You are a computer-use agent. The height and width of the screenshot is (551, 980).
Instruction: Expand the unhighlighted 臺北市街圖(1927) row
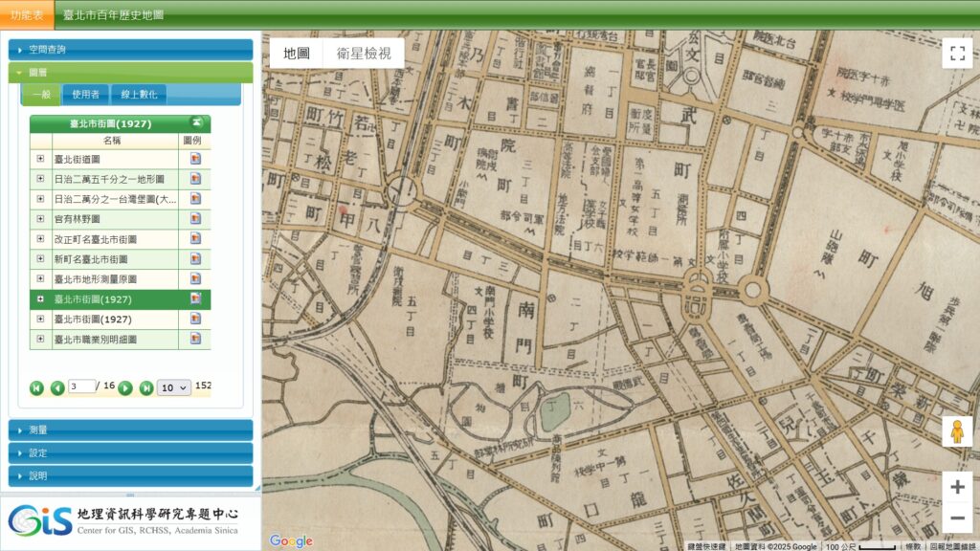point(40,319)
